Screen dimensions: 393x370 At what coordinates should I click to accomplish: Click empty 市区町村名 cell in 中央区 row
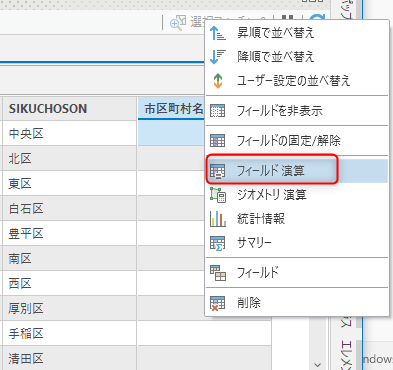[x=171, y=133]
